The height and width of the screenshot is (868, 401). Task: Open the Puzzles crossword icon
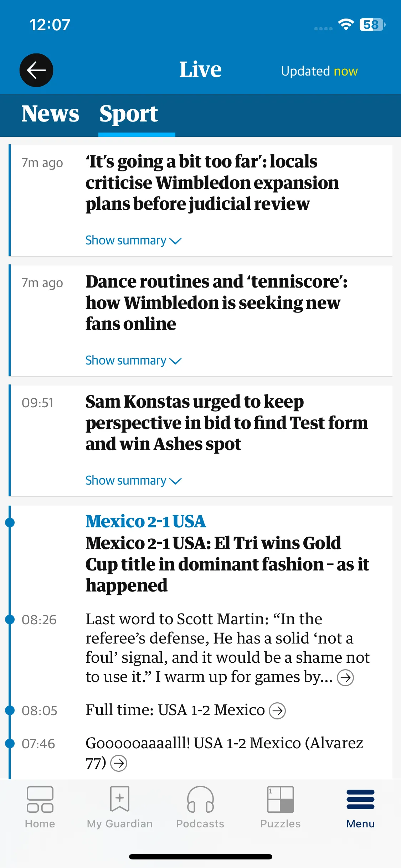[x=281, y=799]
